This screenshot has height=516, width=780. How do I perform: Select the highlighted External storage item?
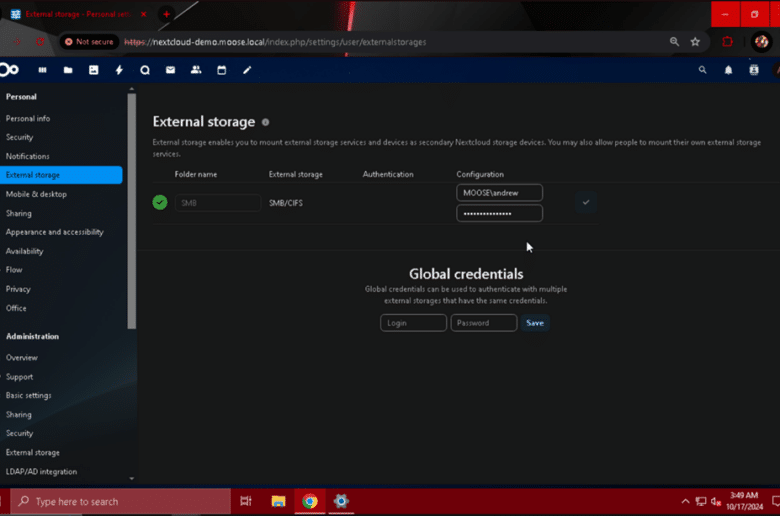[61, 175]
